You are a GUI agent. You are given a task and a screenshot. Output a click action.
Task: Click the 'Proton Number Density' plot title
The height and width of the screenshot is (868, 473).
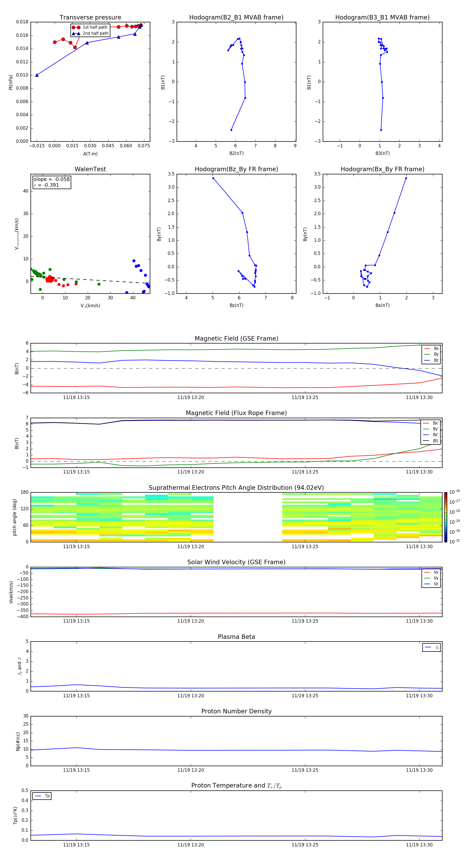coord(236,712)
